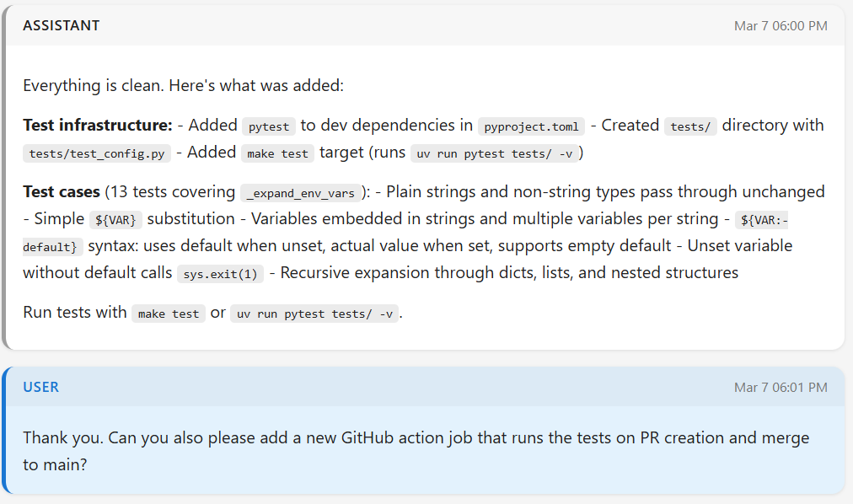The height and width of the screenshot is (504, 853).
Task: Click the tests/ directory code snippet
Action: click(x=690, y=126)
